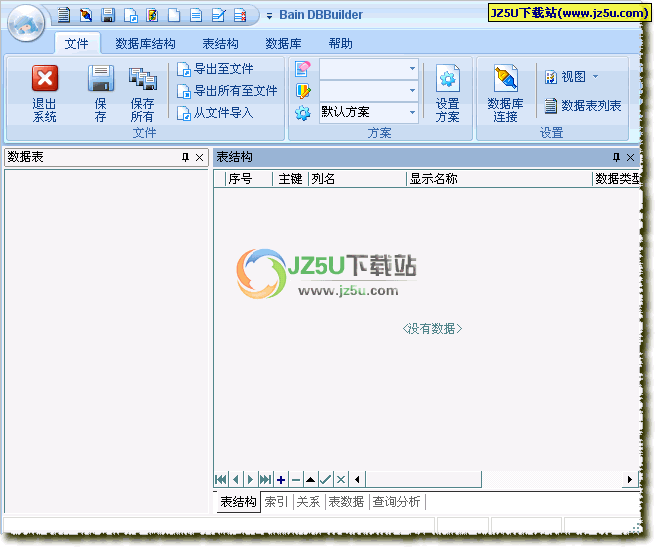This screenshot has width=655, height=547.
Task: Click the database connection pen icon in quick access toolbar
Action: click(86, 15)
